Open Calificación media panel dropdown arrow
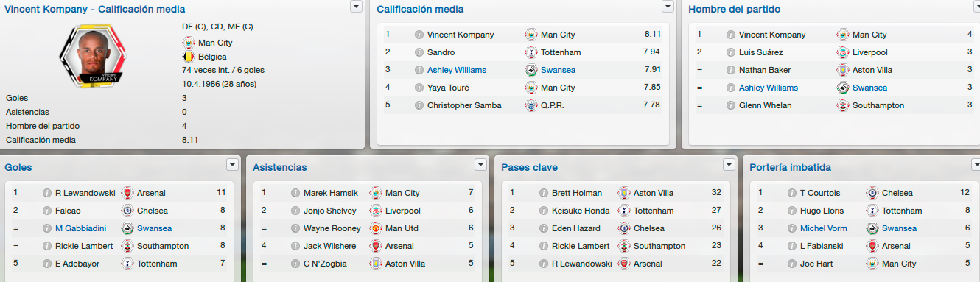 [x=668, y=6]
